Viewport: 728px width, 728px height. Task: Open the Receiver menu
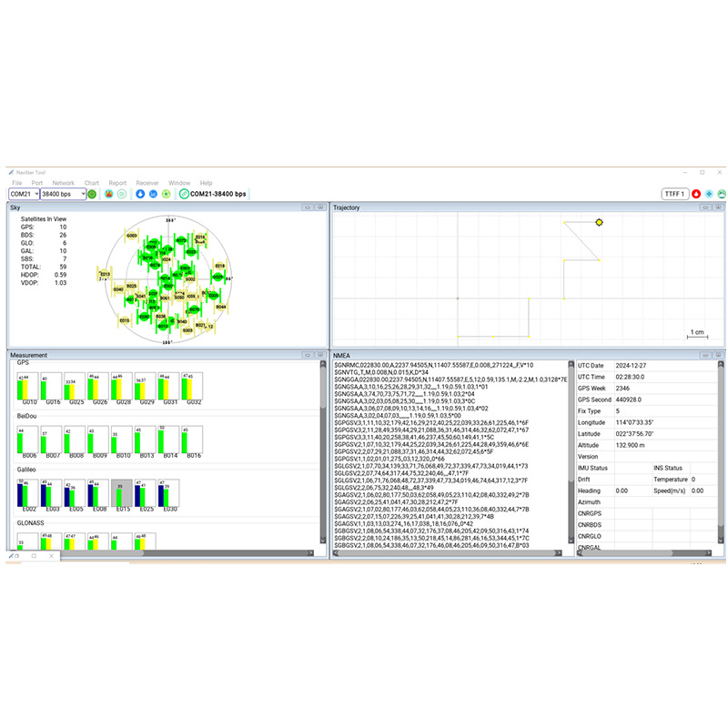[147, 183]
